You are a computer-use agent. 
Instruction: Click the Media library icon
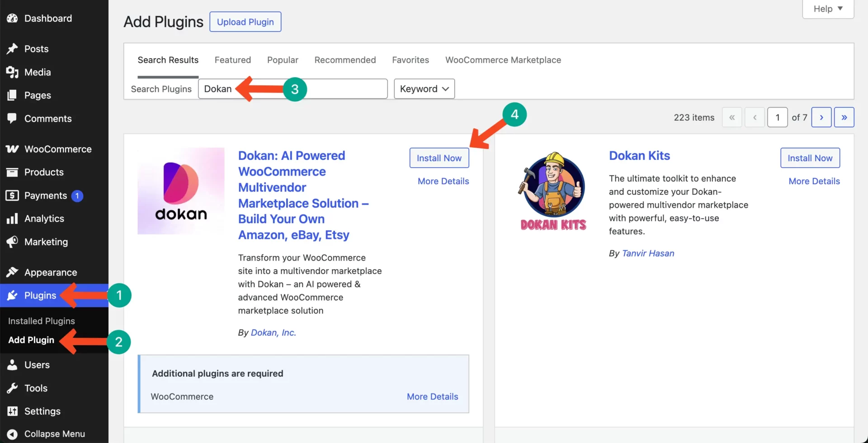12,72
